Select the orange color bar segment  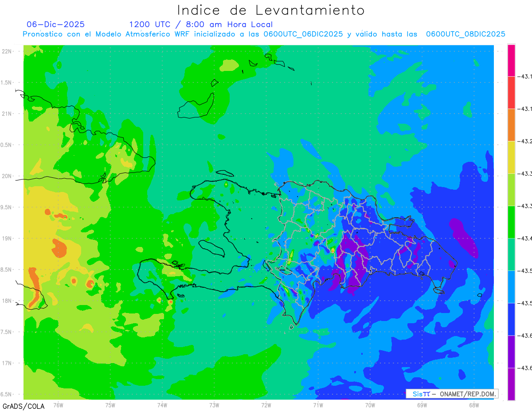511,125
